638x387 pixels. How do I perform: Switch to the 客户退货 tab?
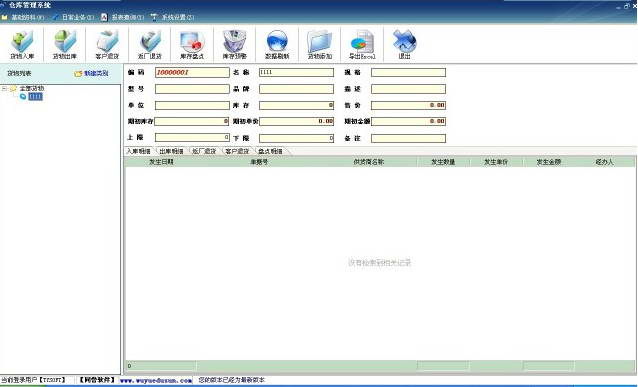tap(237, 151)
